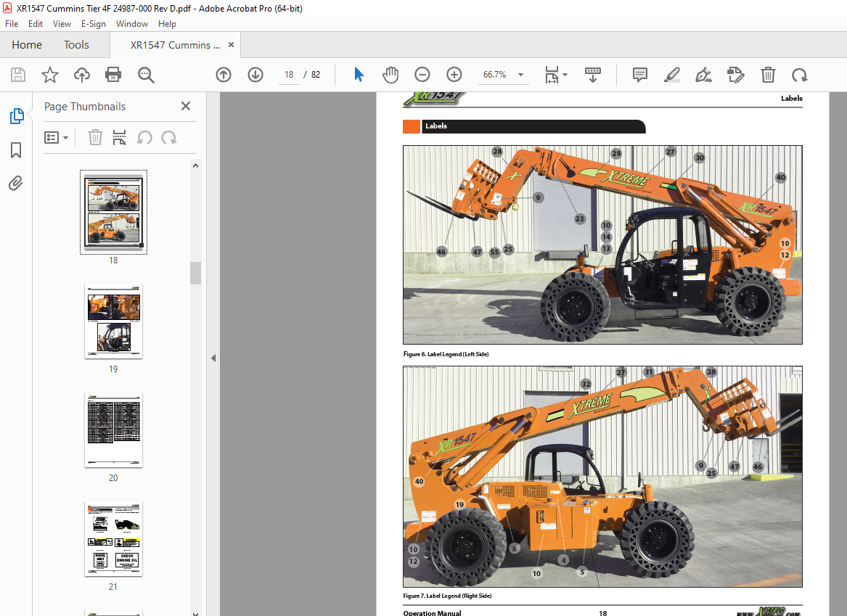Click the 'Figure 7. Label Legend (Right Side)' caption
Viewport: 847px width, 616px height.
pyautogui.click(x=447, y=596)
